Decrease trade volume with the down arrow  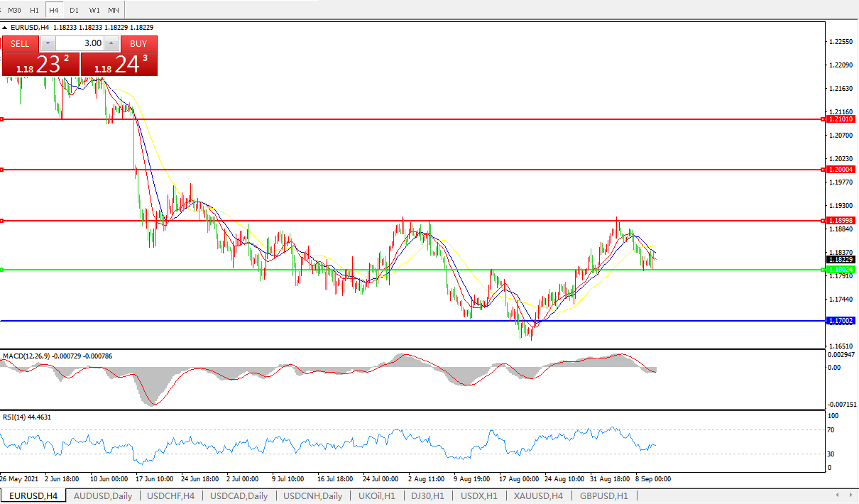48,43
